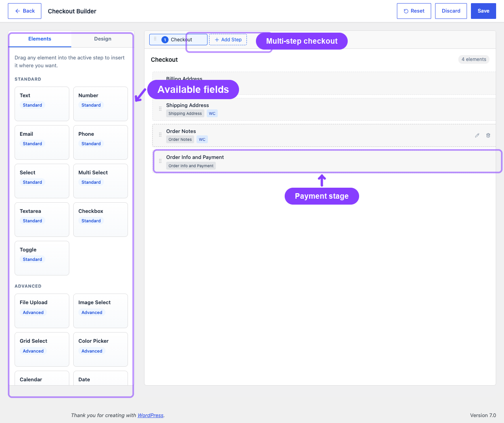
Task: Click the Checkout Builder page title
Action: click(72, 11)
